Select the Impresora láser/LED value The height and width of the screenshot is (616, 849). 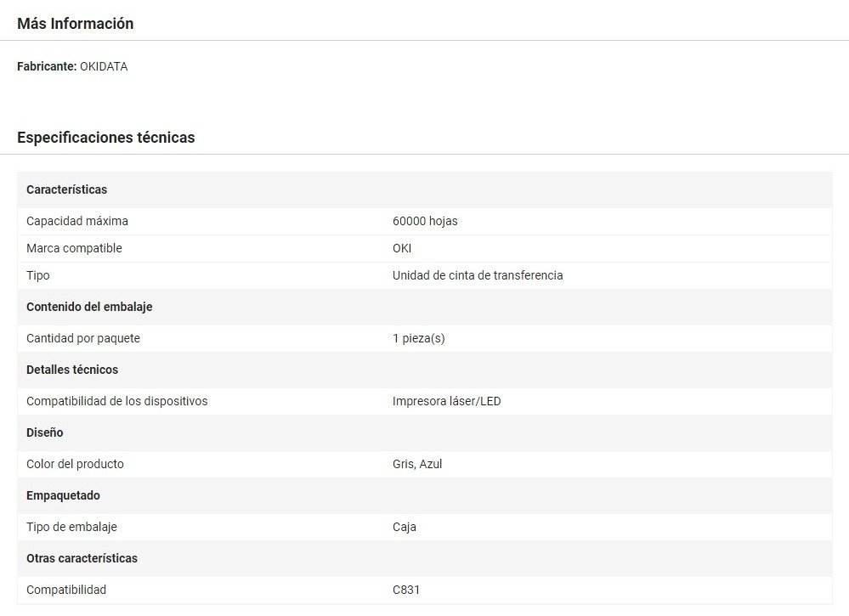[446, 401]
